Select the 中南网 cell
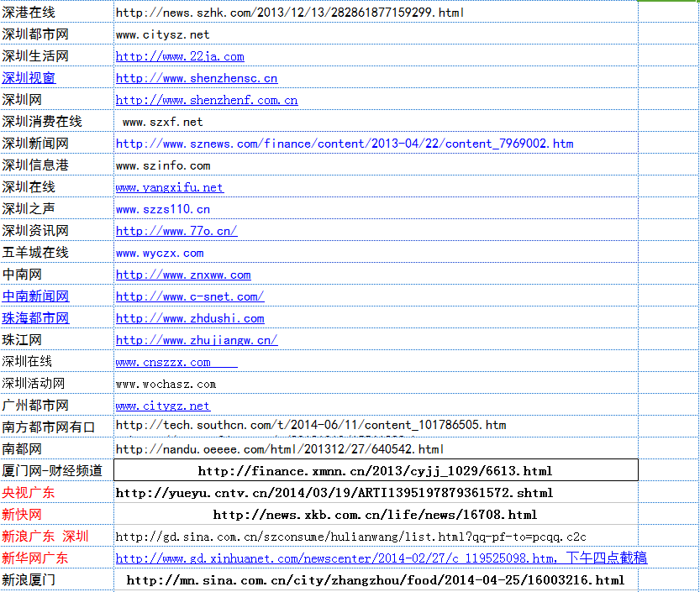The image size is (700, 592). (x=57, y=275)
